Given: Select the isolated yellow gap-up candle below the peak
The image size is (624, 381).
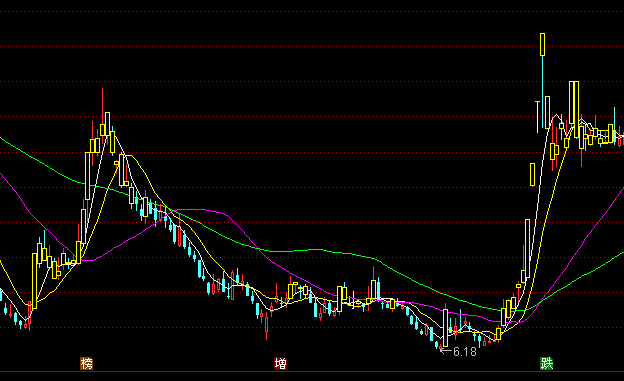Looking at the screenshot, I should click(532, 174).
